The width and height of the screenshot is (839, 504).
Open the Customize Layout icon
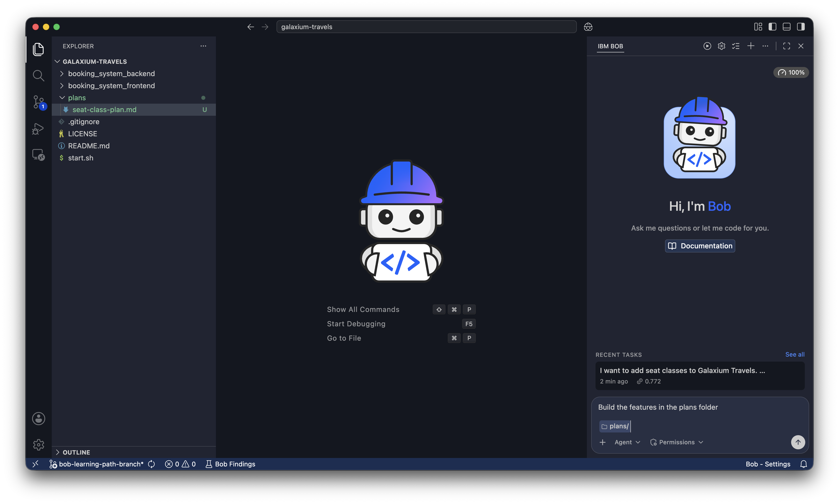(x=758, y=27)
